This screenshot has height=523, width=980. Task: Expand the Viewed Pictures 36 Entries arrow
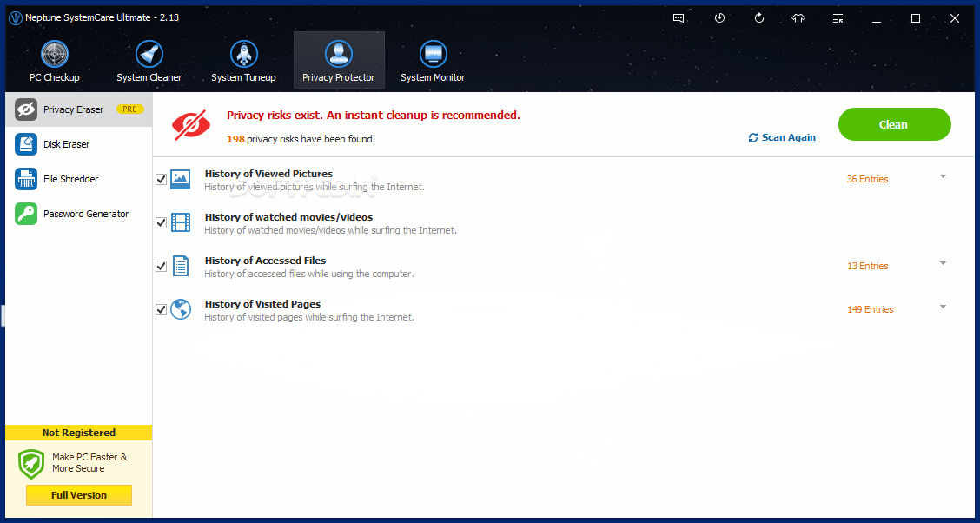[944, 177]
